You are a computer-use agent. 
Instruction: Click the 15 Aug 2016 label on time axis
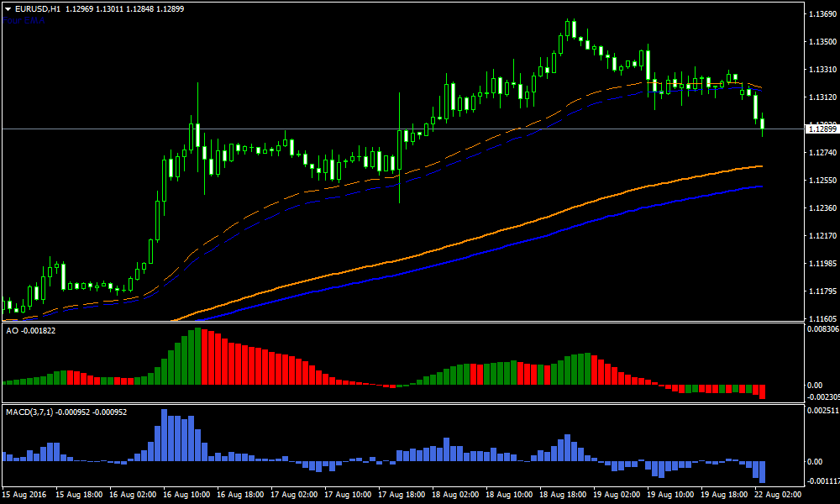(x=26, y=495)
